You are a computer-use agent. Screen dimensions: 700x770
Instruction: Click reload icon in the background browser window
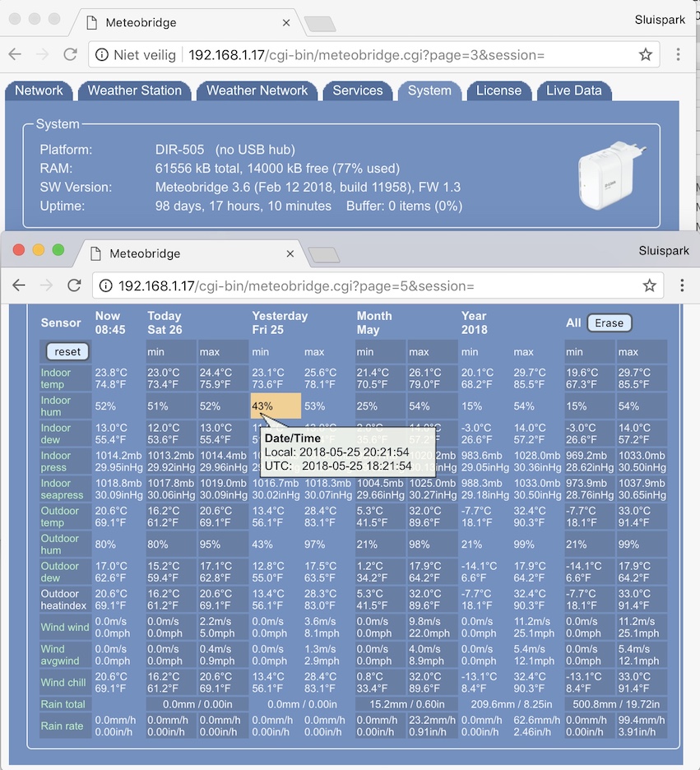[70, 55]
